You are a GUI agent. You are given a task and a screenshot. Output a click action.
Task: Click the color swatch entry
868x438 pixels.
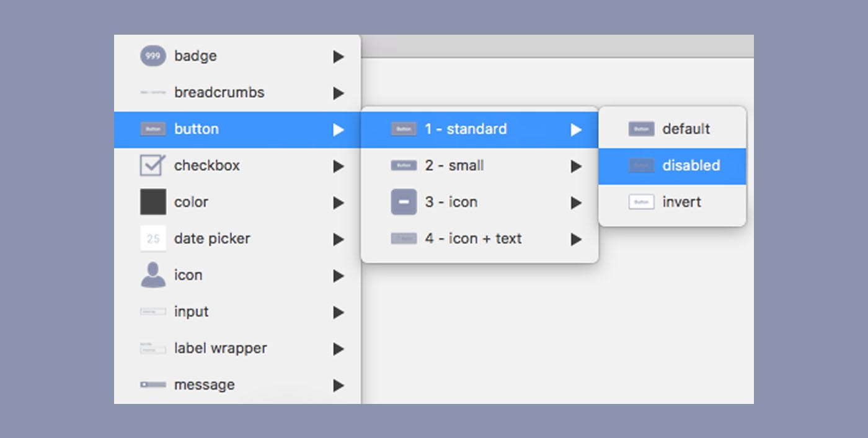tap(191, 202)
